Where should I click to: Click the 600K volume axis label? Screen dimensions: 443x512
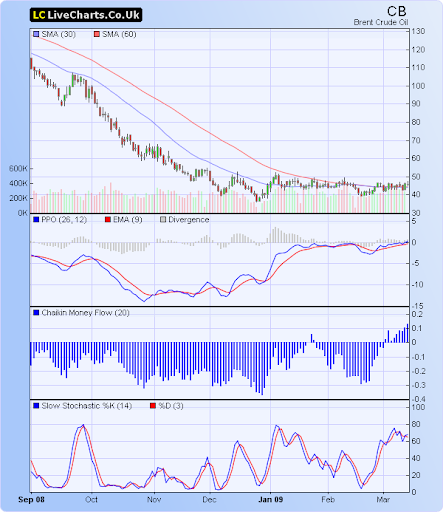click(18, 169)
